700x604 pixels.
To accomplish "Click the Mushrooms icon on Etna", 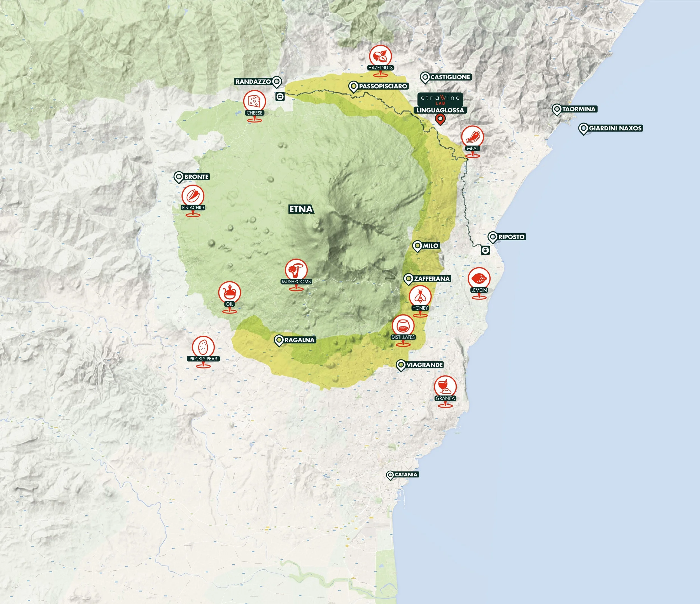I will [x=296, y=270].
